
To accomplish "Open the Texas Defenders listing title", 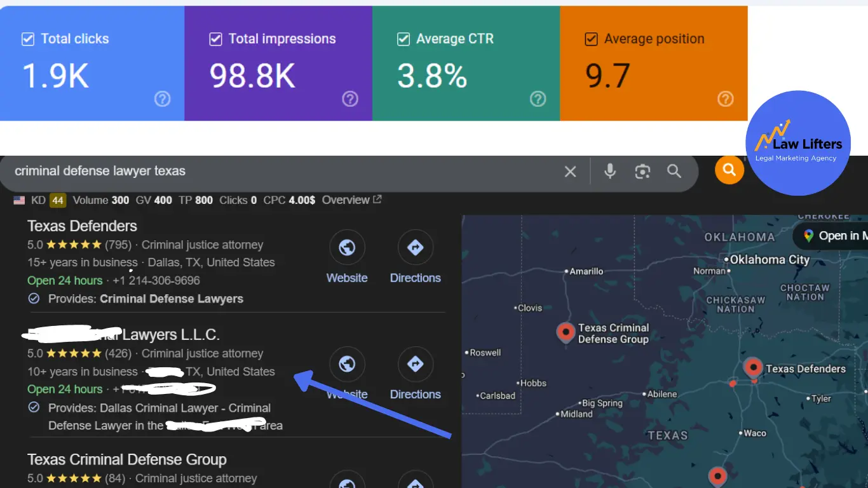I will (82, 226).
